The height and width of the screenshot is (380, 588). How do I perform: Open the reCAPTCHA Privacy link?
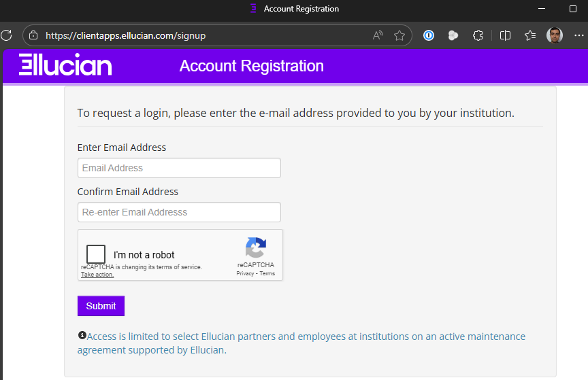coord(245,273)
